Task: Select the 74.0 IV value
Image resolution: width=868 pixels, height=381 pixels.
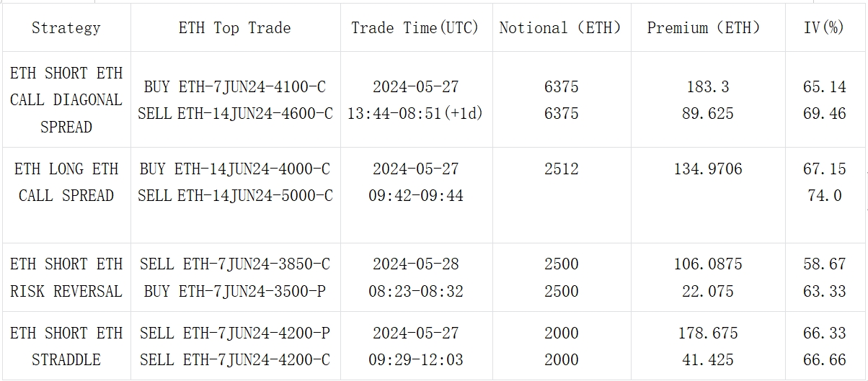Action: pos(825,195)
